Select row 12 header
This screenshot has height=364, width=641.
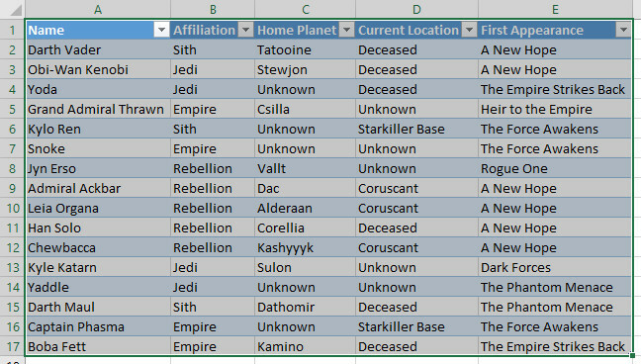pos(12,248)
